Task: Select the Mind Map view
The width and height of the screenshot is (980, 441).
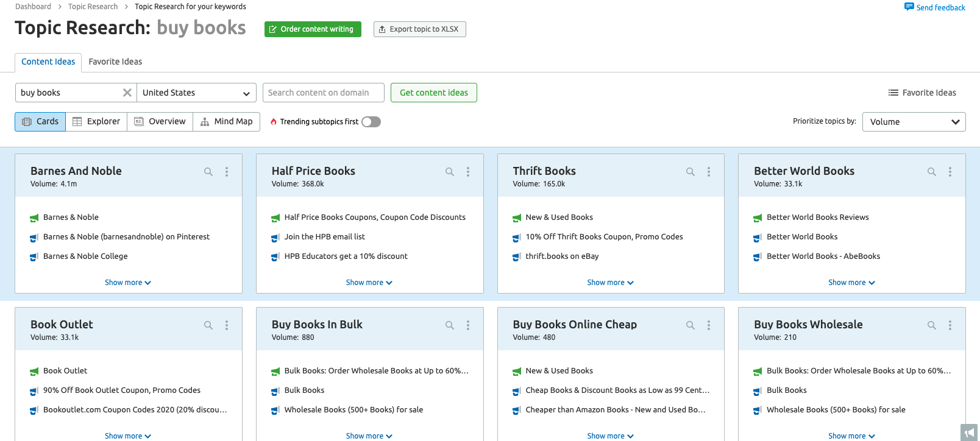Action: click(x=227, y=122)
